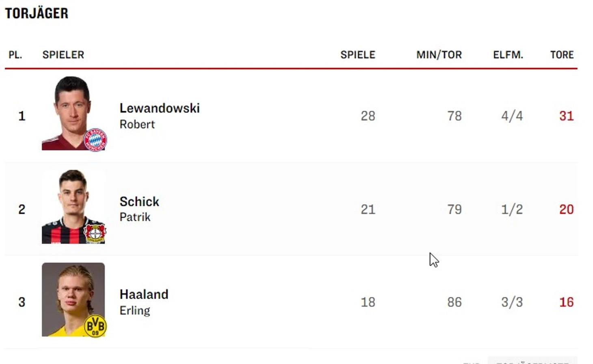Click the Schick player name link

139,202
